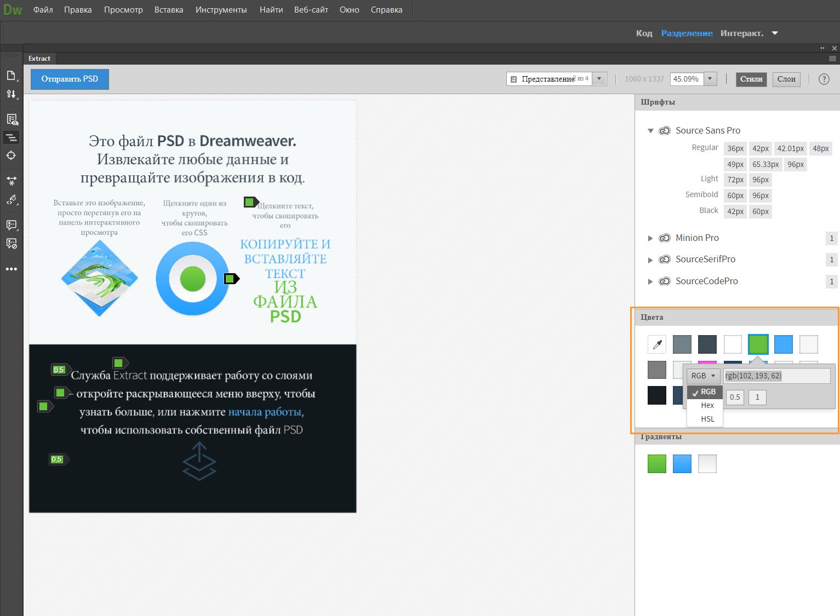Click the PSD preview diamond image
The width and height of the screenshot is (840, 616).
(x=100, y=278)
